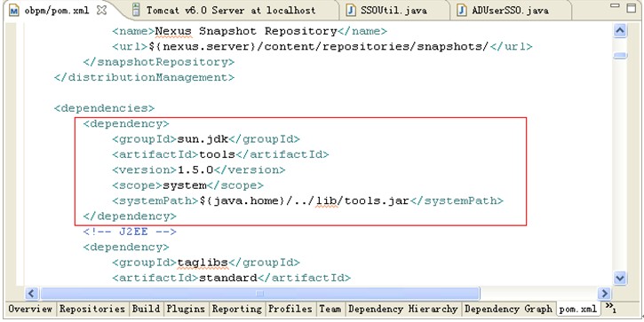
Task: Click the horizontal scrollbar left arrow
Action: [x=31, y=294]
